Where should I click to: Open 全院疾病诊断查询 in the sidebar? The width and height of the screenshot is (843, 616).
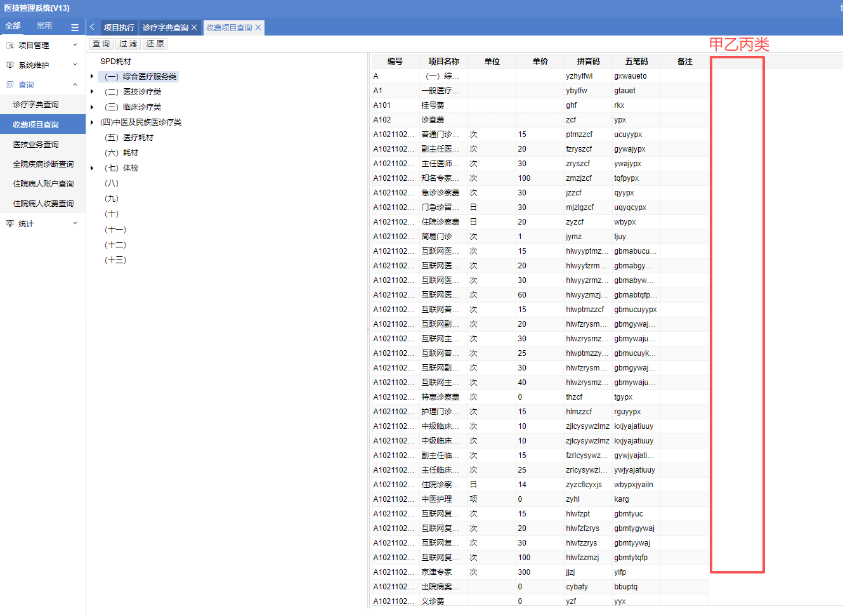[x=42, y=164]
